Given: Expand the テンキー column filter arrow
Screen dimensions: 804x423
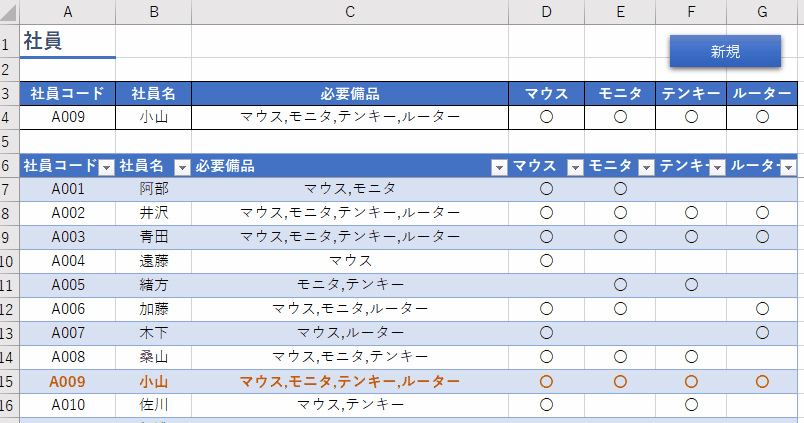Looking at the screenshot, I should click(x=717, y=167).
